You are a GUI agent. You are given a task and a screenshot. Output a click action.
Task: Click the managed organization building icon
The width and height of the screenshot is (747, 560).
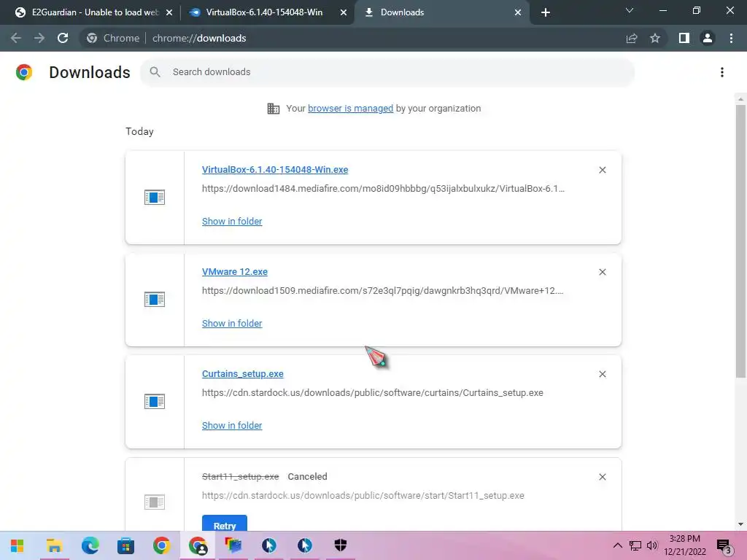274,109
